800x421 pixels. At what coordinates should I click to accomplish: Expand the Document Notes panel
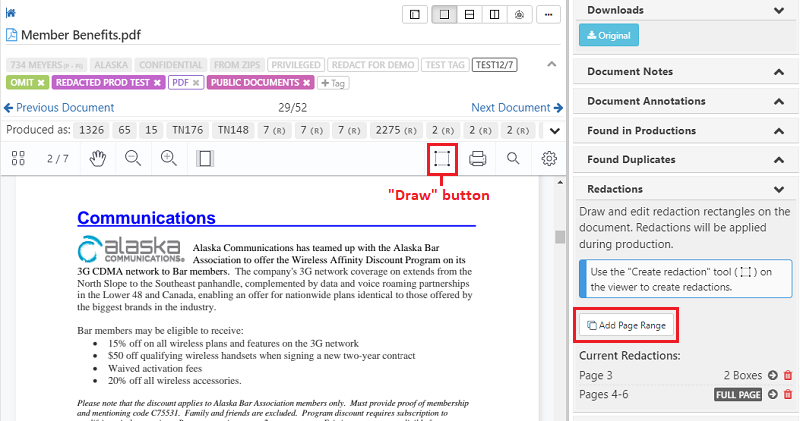[x=779, y=72]
